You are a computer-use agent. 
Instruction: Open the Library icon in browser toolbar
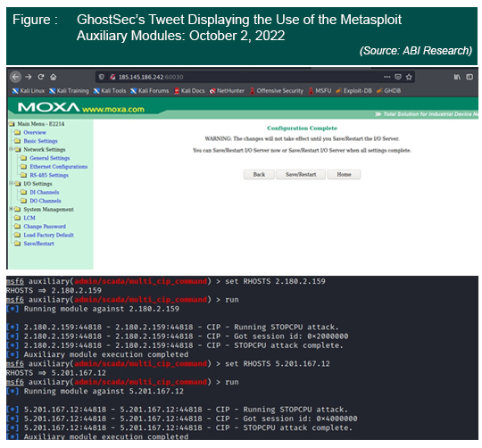(x=457, y=77)
